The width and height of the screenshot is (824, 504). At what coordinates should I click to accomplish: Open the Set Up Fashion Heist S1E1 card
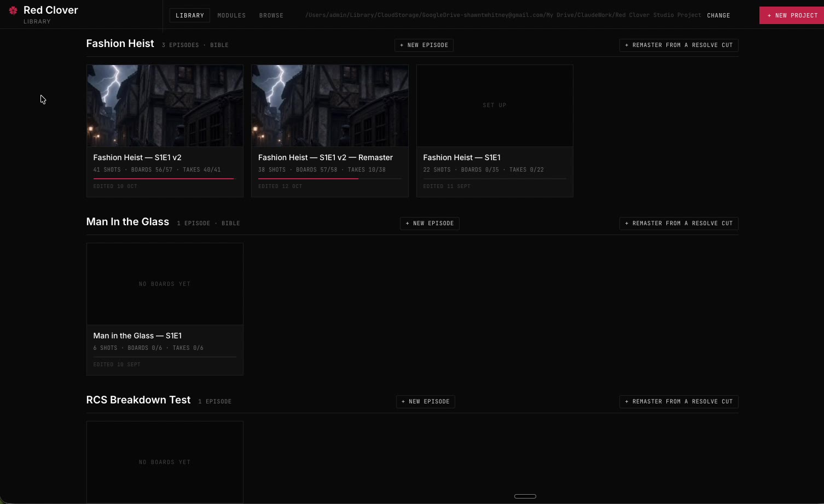(495, 131)
